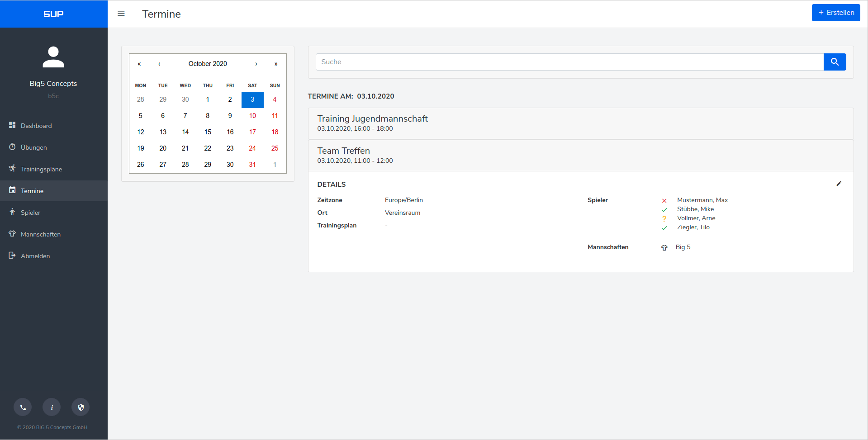The image size is (868, 440).
Task: Open Trainingspläne in the sidebar
Action: (x=41, y=169)
